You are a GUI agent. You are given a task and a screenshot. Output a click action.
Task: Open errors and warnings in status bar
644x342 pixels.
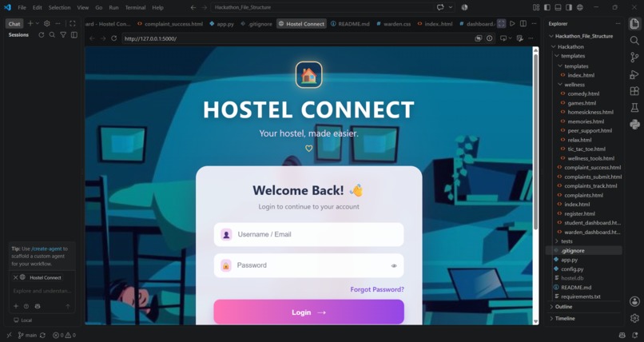click(64, 336)
